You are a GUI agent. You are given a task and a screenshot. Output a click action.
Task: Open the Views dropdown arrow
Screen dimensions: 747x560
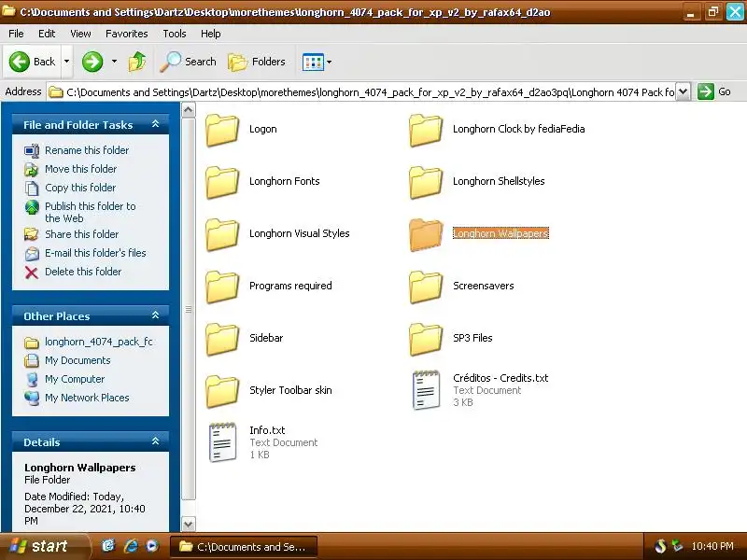[330, 62]
